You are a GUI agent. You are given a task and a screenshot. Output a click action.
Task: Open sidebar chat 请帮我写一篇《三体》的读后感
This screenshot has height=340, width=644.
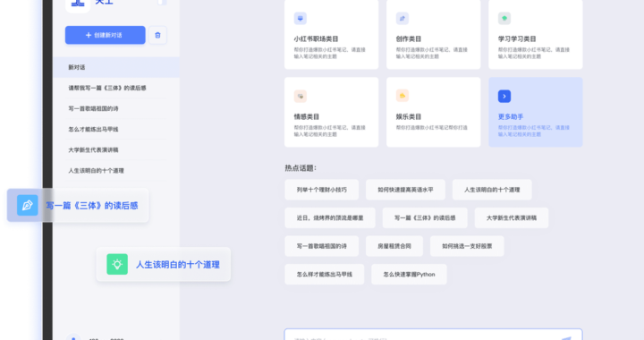(107, 88)
